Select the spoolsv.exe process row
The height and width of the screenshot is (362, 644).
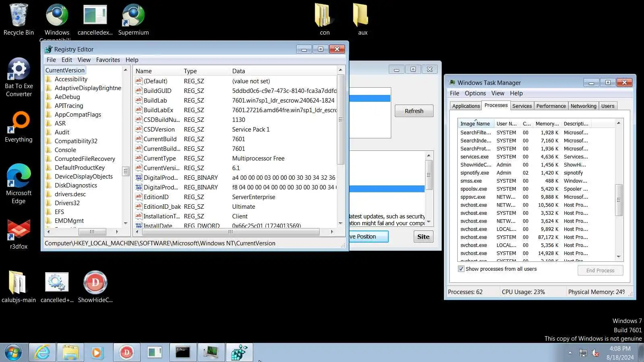pyautogui.click(x=536, y=189)
